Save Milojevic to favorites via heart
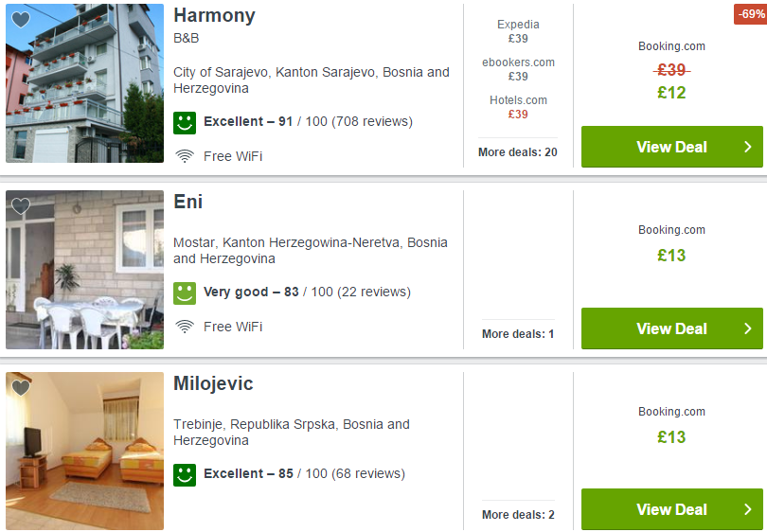The image size is (767, 532). (21, 387)
